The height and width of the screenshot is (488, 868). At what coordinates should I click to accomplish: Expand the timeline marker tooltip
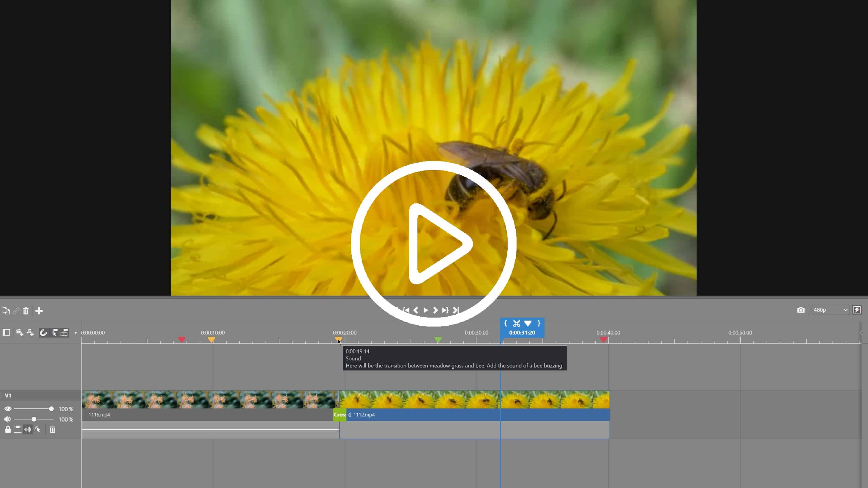tap(339, 339)
